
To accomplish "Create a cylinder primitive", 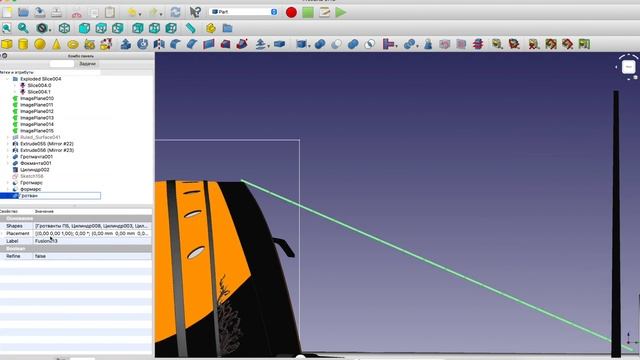I will 23,44.
